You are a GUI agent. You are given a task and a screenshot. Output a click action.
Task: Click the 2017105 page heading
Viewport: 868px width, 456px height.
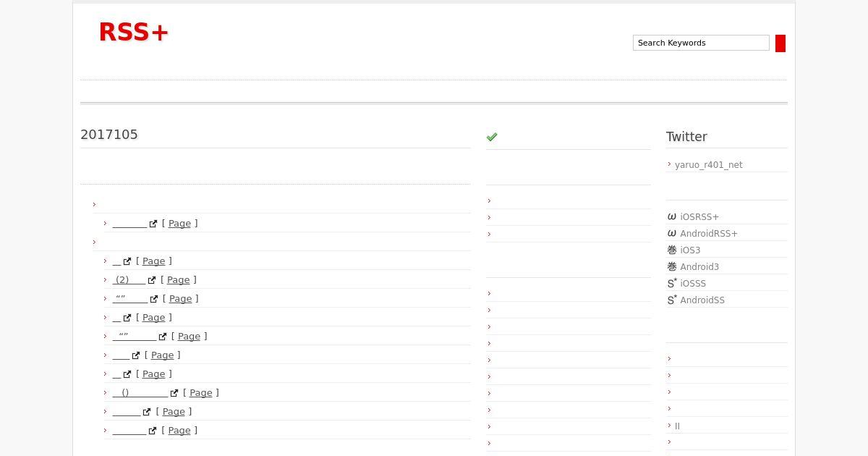coord(109,135)
